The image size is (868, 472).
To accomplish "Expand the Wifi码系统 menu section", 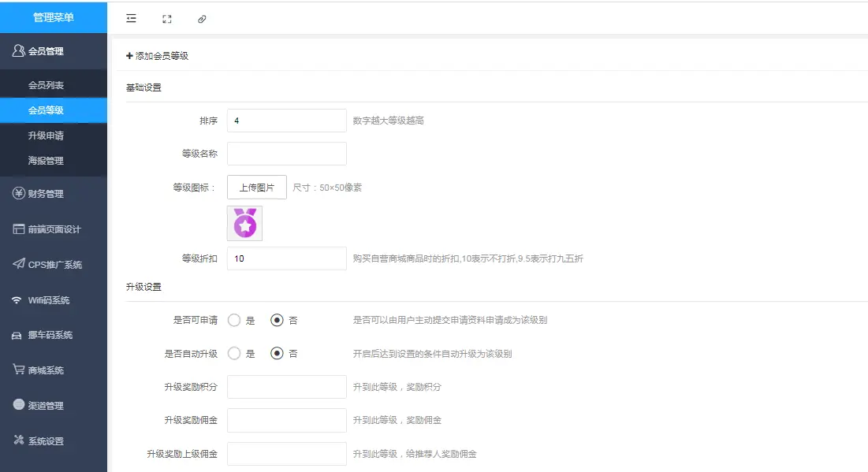I will pos(54,300).
